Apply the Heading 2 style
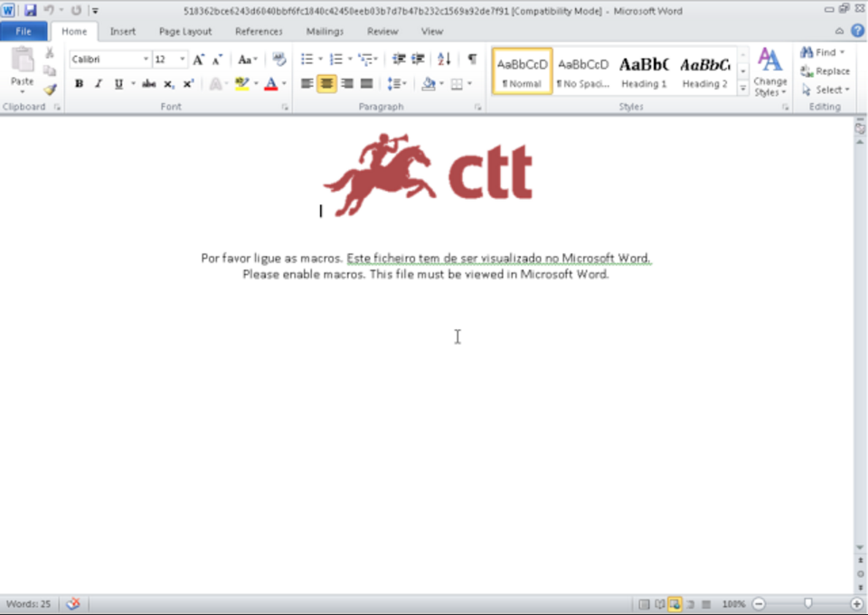This screenshot has height=615, width=868. click(704, 71)
